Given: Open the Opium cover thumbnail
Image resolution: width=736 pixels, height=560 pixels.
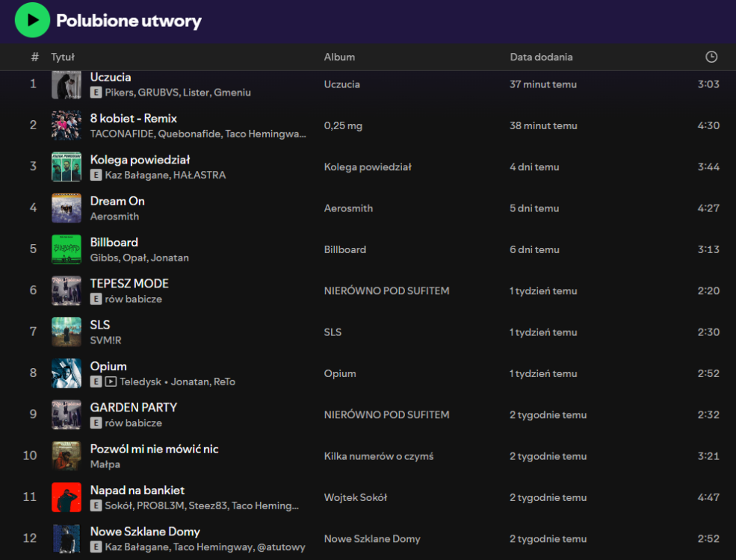Looking at the screenshot, I should click(67, 373).
